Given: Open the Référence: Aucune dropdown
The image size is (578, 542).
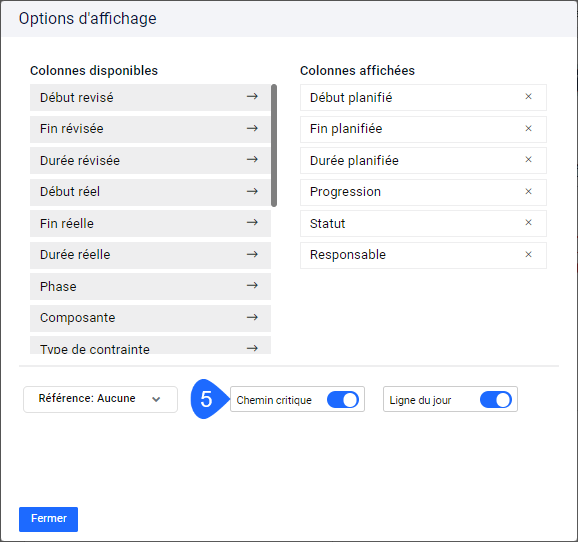Looking at the screenshot, I should (x=100, y=399).
